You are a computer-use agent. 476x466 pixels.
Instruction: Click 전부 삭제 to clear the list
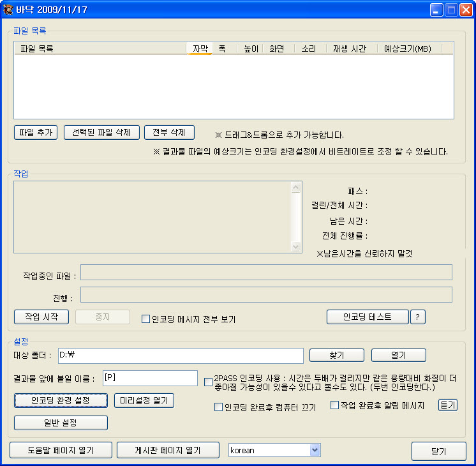tap(169, 132)
